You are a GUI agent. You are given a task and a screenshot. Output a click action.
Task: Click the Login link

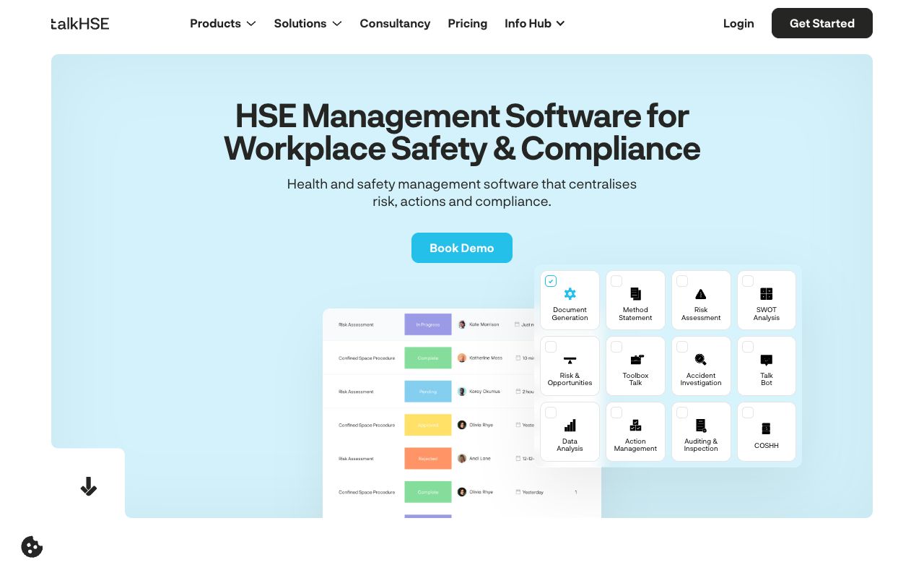[738, 23]
